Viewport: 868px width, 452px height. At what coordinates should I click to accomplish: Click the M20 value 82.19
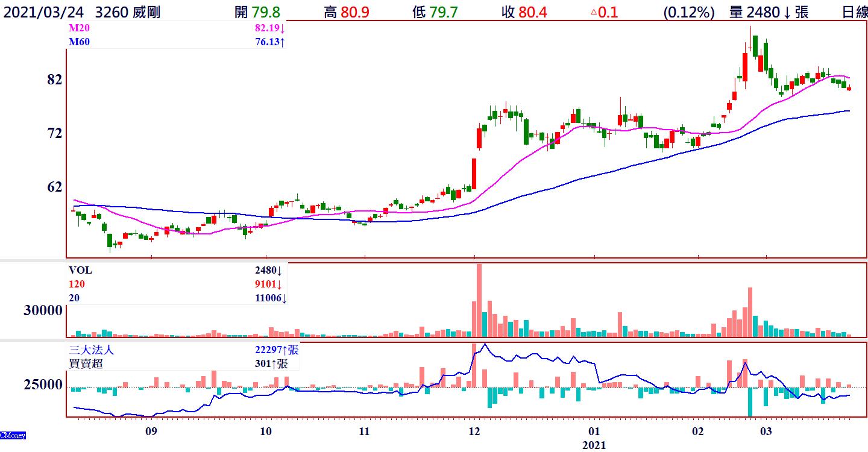click(x=269, y=28)
